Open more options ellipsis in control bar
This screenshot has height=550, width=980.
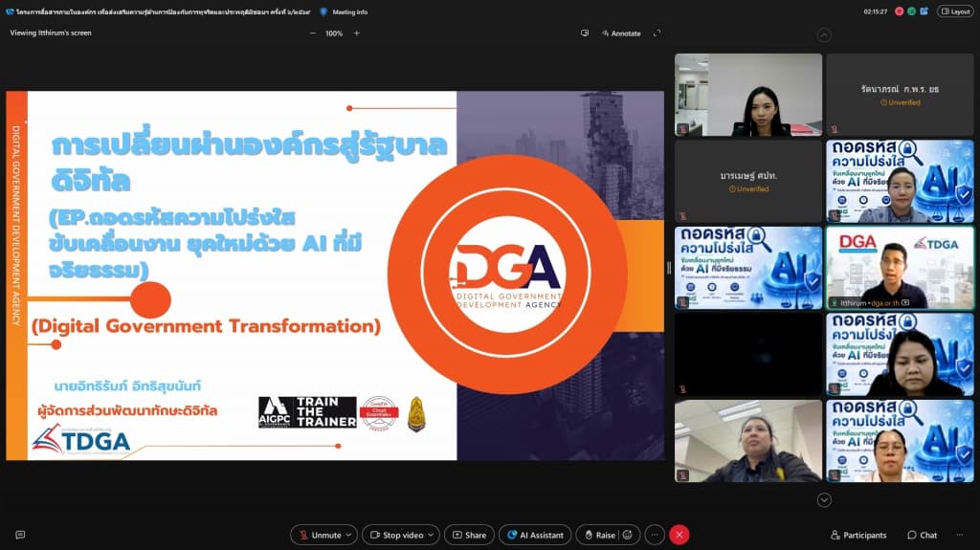(x=655, y=535)
